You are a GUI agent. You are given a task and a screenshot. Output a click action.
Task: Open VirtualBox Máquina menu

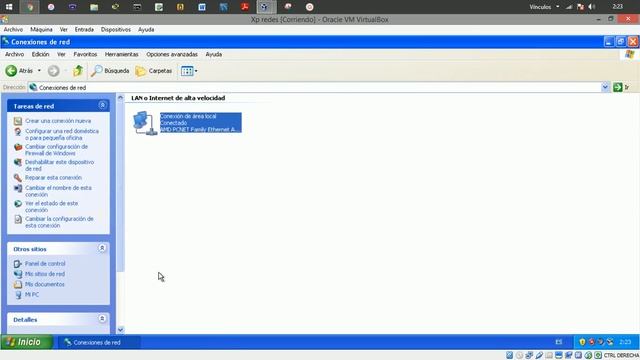(41, 30)
